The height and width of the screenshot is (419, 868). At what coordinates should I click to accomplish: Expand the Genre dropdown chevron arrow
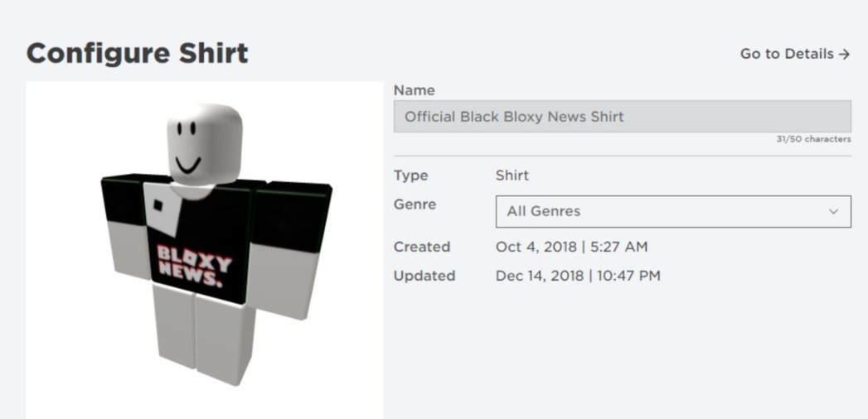(833, 211)
